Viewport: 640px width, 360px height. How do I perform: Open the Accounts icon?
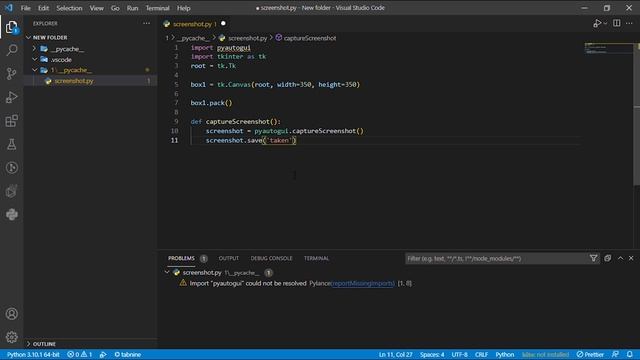[x=11, y=314]
